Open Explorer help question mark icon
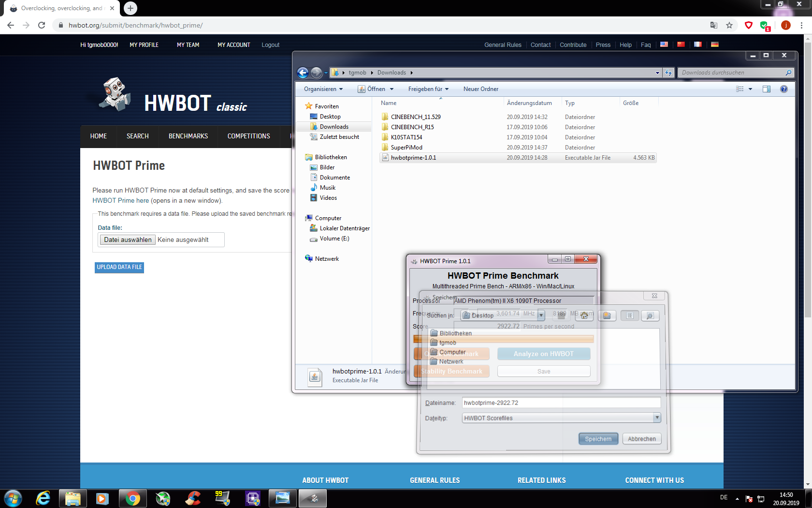The image size is (812, 508). pos(784,89)
